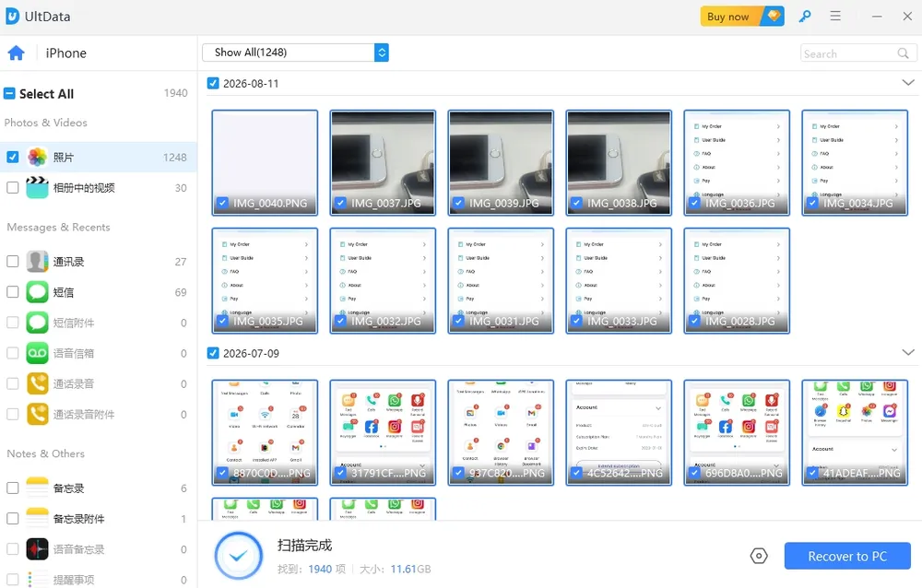The image size is (922, 588).
Task: Check the 备忘录附件 checkbox
Action: tap(12, 519)
